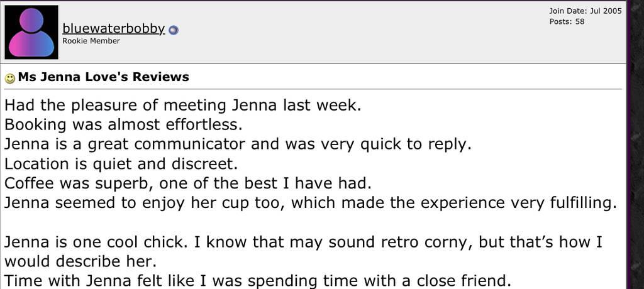Click the line 'Location is quiet and discreet'
The height and width of the screenshot is (289, 644).
pyautogui.click(x=121, y=164)
